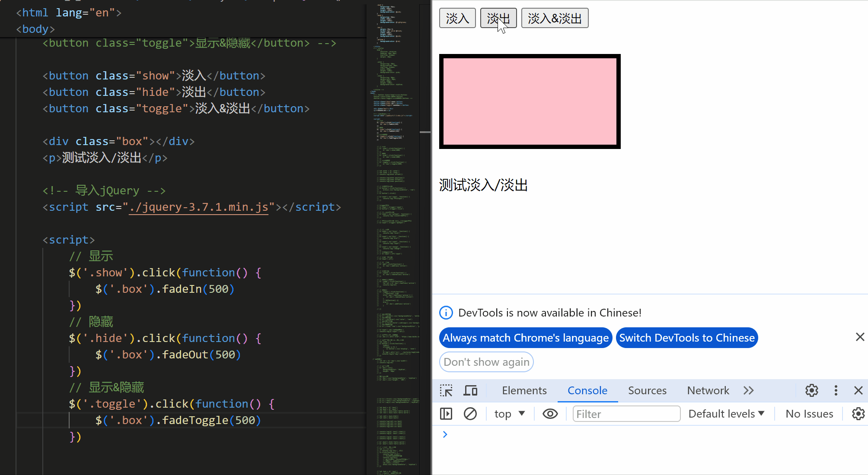Click the console Filter input field

click(x=626, y=414)
